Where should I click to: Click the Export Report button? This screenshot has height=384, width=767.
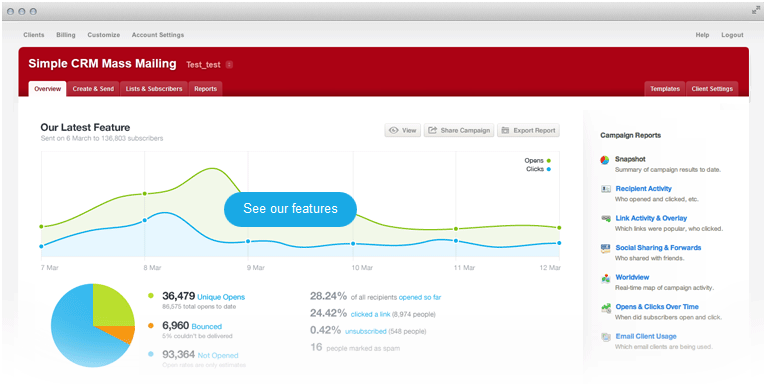click(x=528, y=131)
